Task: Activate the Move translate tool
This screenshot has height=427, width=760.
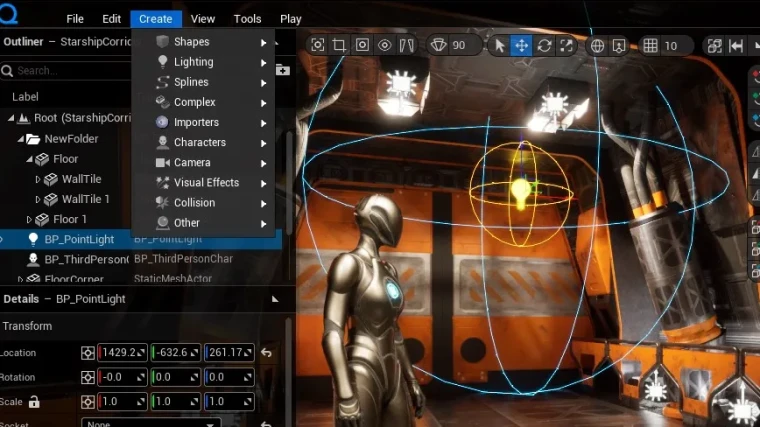Action: point(522,46)
